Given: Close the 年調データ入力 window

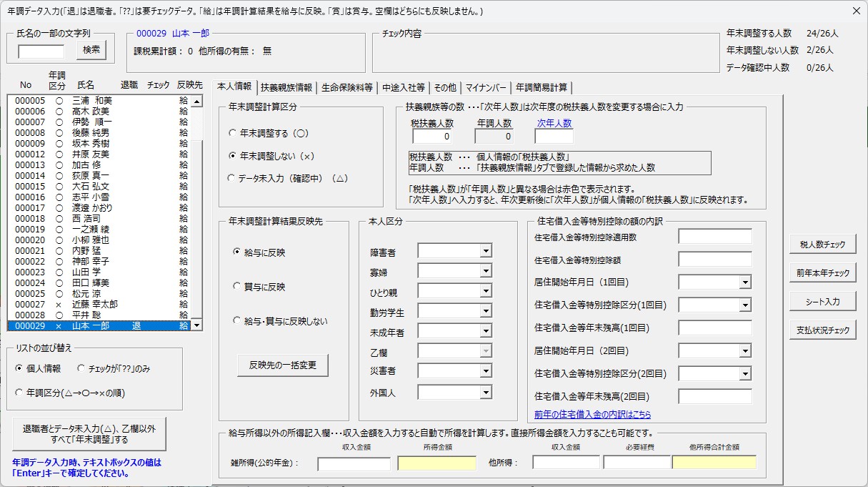Looking at the screenshot, I should tap(857, 11).
